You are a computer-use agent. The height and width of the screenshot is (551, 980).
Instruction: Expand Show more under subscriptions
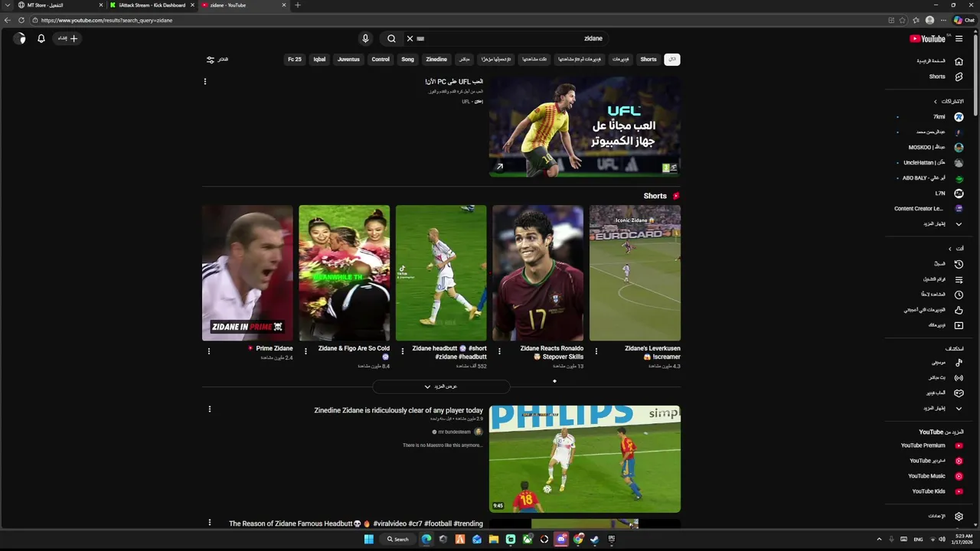pos(942,223)
